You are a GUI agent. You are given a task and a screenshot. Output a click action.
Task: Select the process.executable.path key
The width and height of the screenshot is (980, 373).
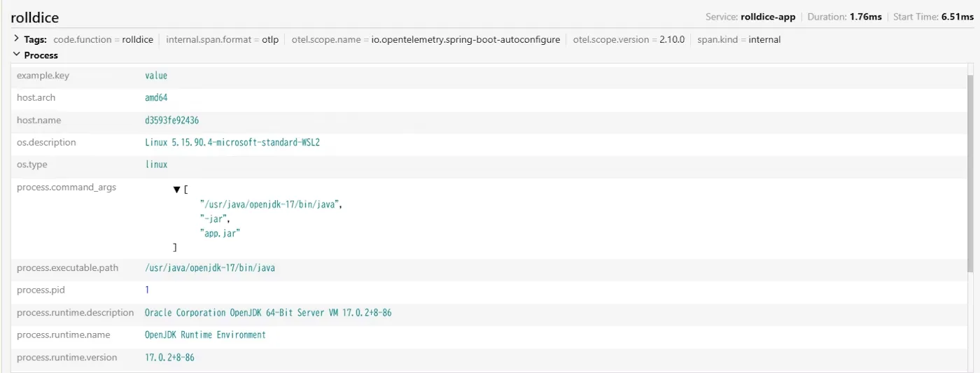[68, 268]
